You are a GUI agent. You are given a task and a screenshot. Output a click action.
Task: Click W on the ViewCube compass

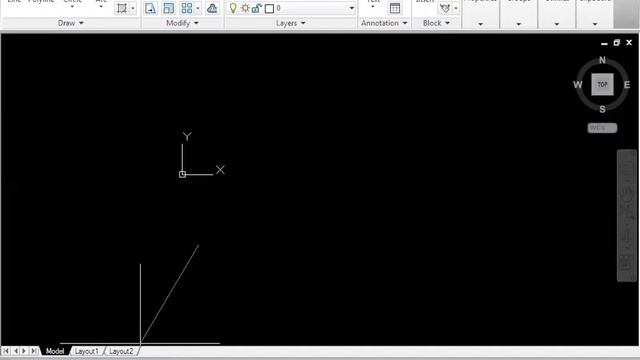pyautogui.click(x=578, y=85)
